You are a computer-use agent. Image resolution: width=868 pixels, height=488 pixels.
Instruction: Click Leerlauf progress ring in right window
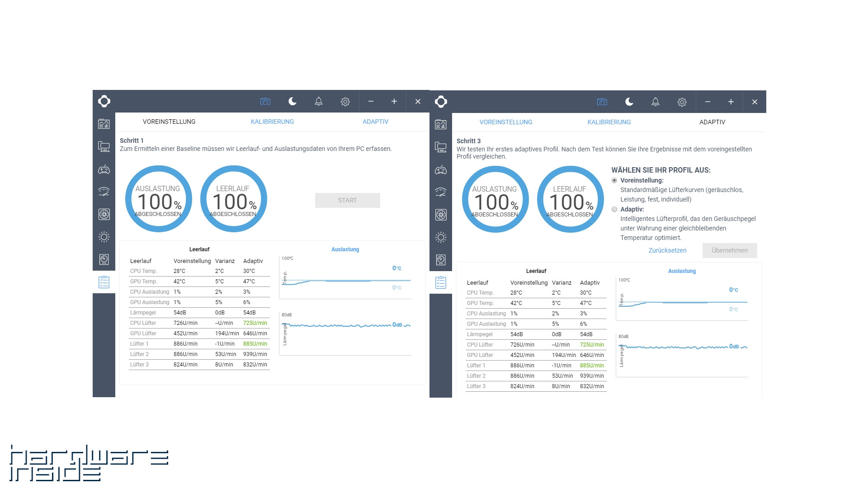point(570,199)
